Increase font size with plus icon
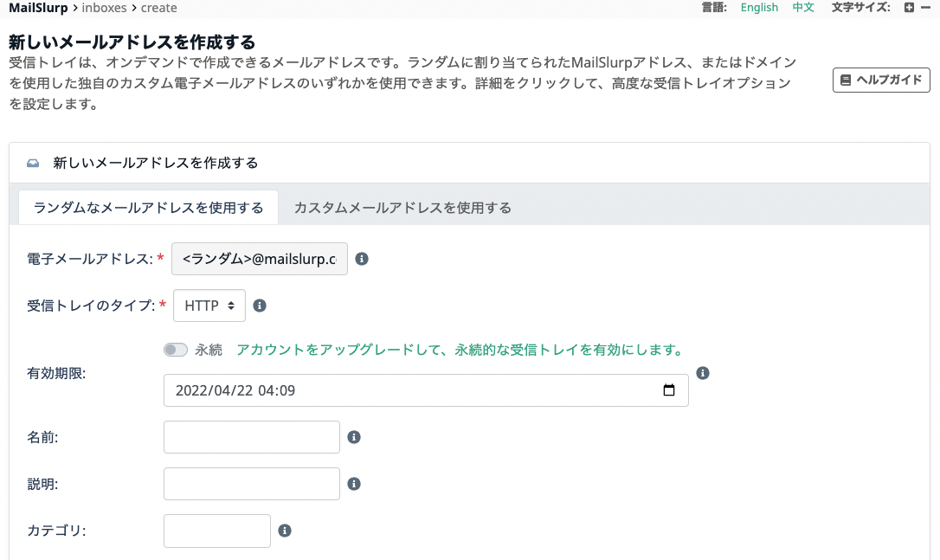Image resolution: width=940 pixels, height=560 pixels. [910, 8]
